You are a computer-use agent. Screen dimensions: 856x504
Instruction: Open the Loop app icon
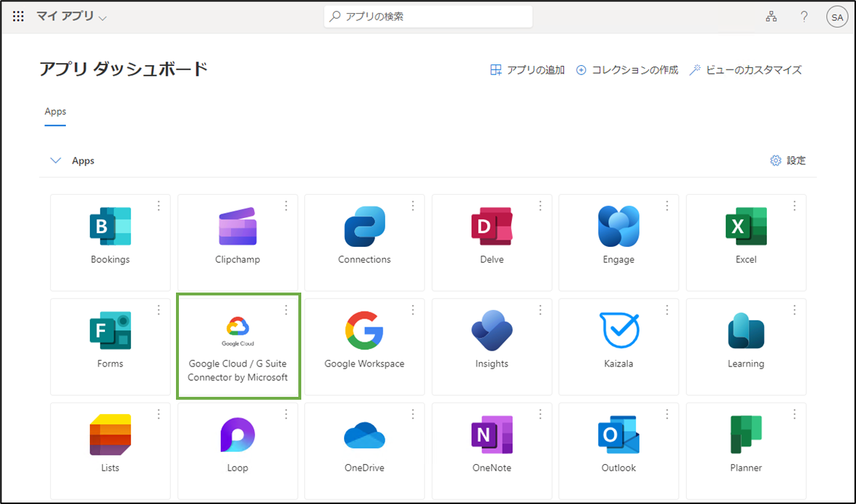[238, 434]
